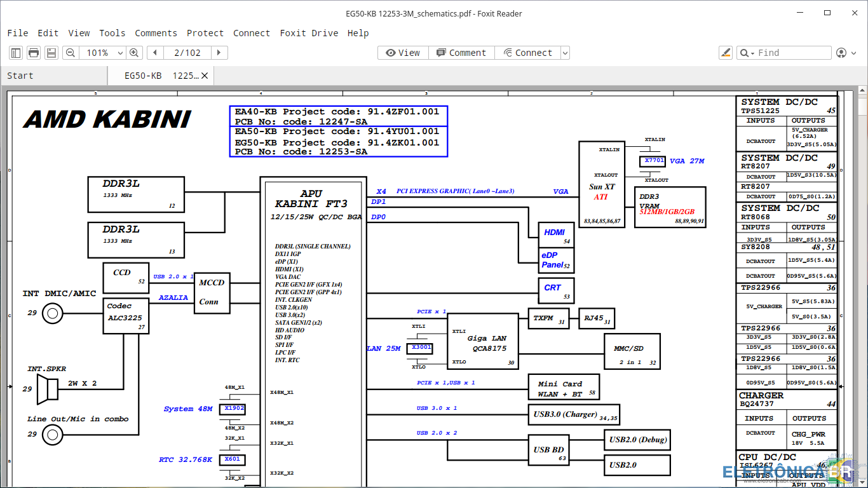Go to the next page arrow
This screenshot has width=868, height=488.
219,53
